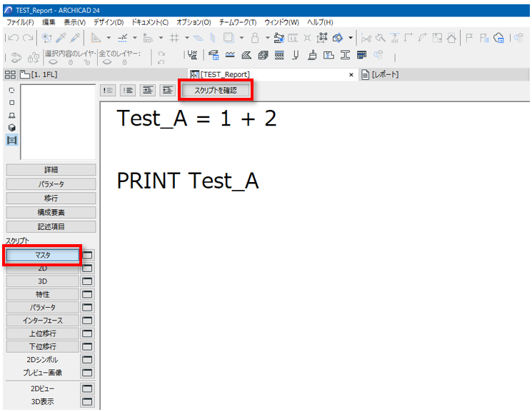
Task: Select the マスタ script button
Action: pos(42,255)
